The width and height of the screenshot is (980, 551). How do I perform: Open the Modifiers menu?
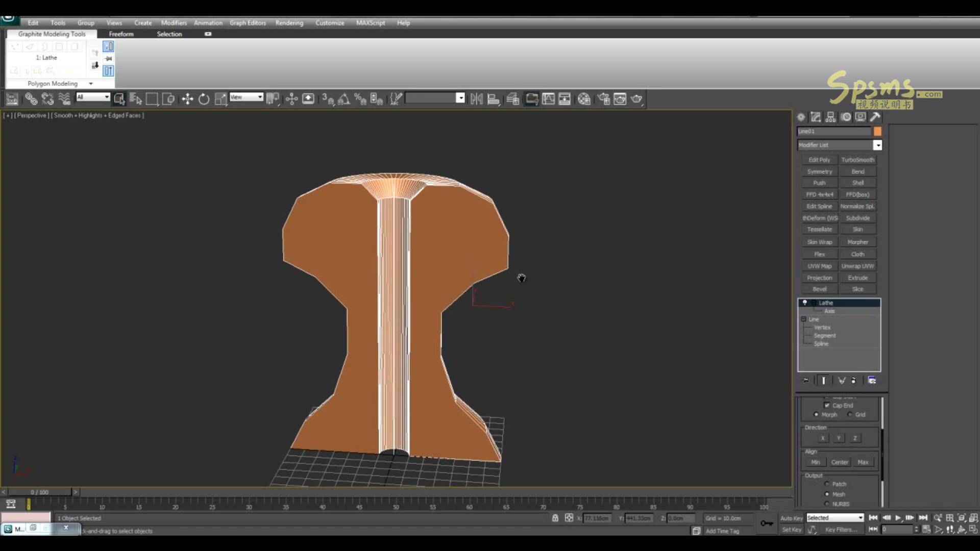point(174,23)
